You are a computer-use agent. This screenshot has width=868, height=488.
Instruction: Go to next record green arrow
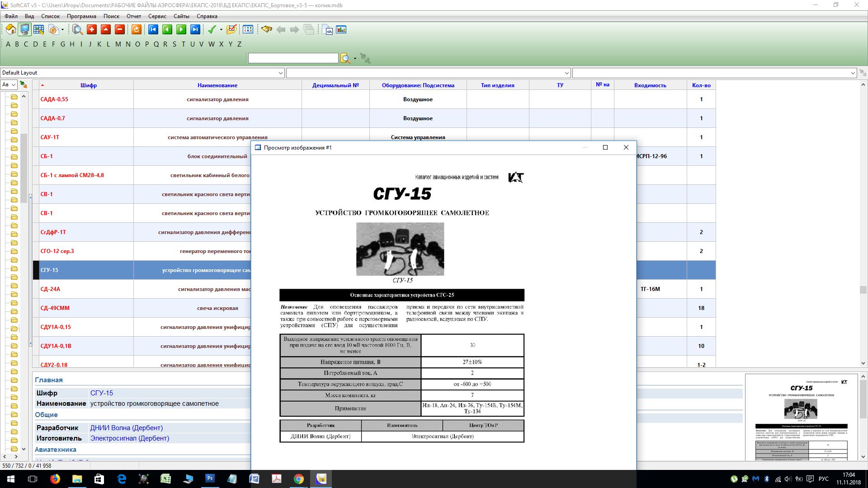tap(181, 30)
